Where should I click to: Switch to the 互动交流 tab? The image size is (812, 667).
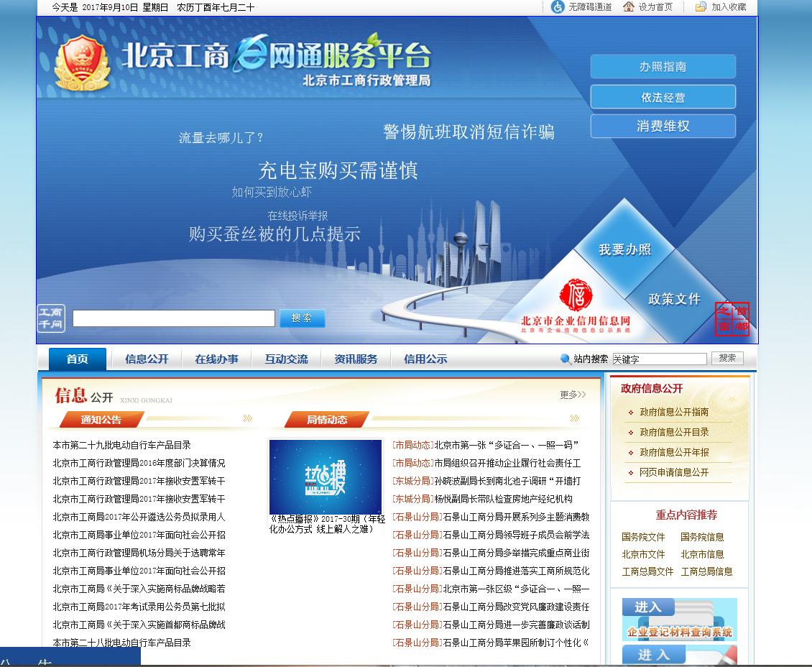pos(285,359)
